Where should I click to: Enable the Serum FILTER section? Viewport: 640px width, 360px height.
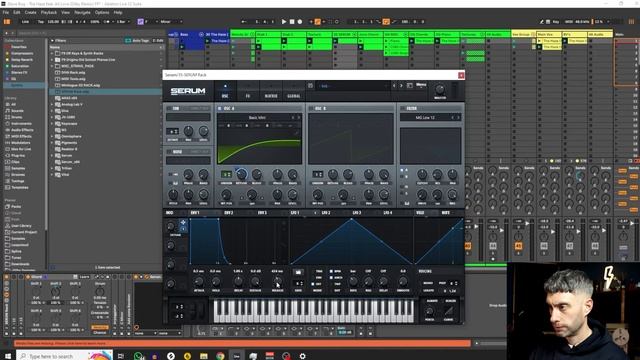click(402, 109)
